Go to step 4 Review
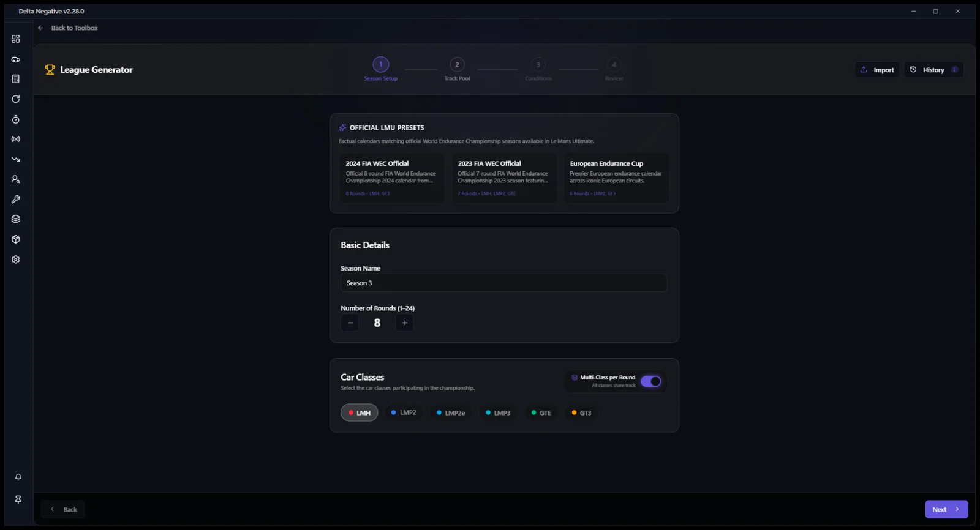Viewport: 980px width, 530px height. point(614,69)
